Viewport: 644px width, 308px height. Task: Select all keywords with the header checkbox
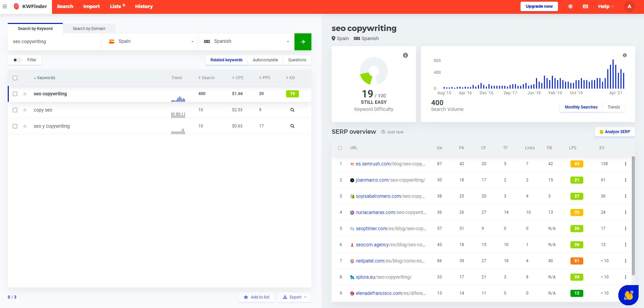coord(15,78)
